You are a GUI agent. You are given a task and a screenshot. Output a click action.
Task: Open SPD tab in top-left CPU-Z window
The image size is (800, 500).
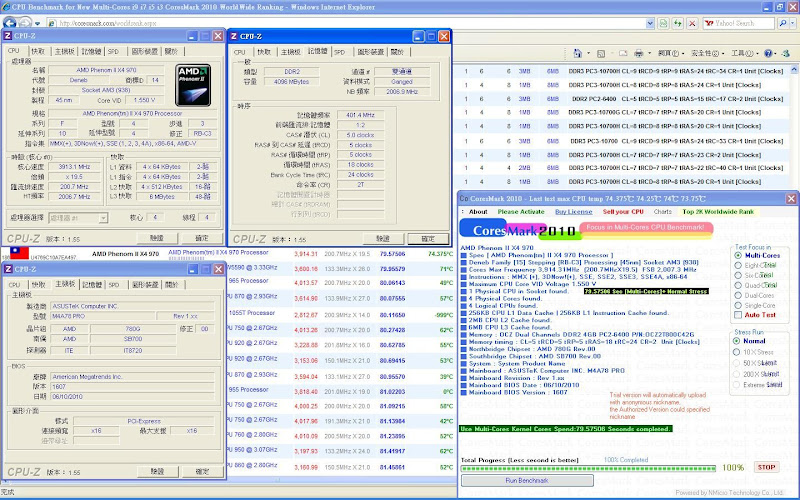(113, 51)
